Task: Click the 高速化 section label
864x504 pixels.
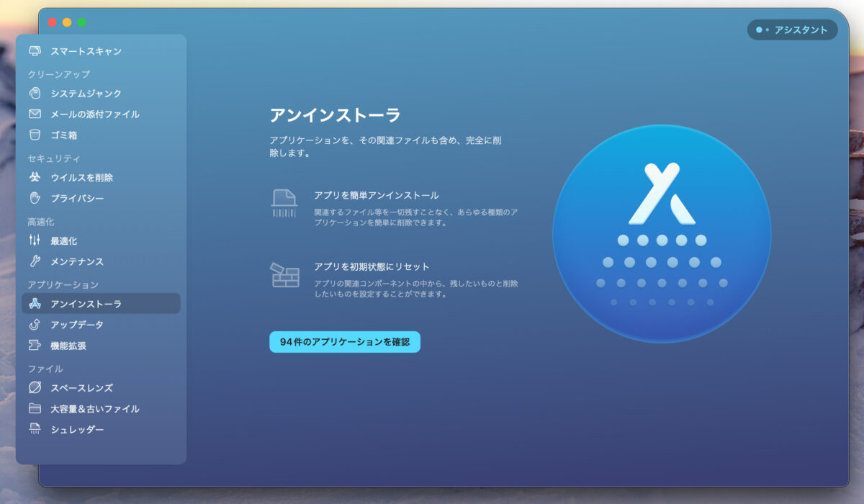Action: (41, 222)
